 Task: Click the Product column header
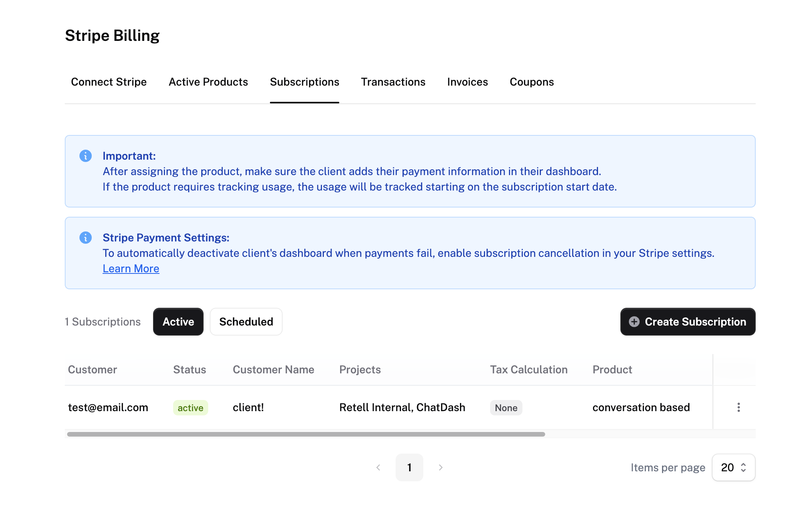tap(612, 369)
